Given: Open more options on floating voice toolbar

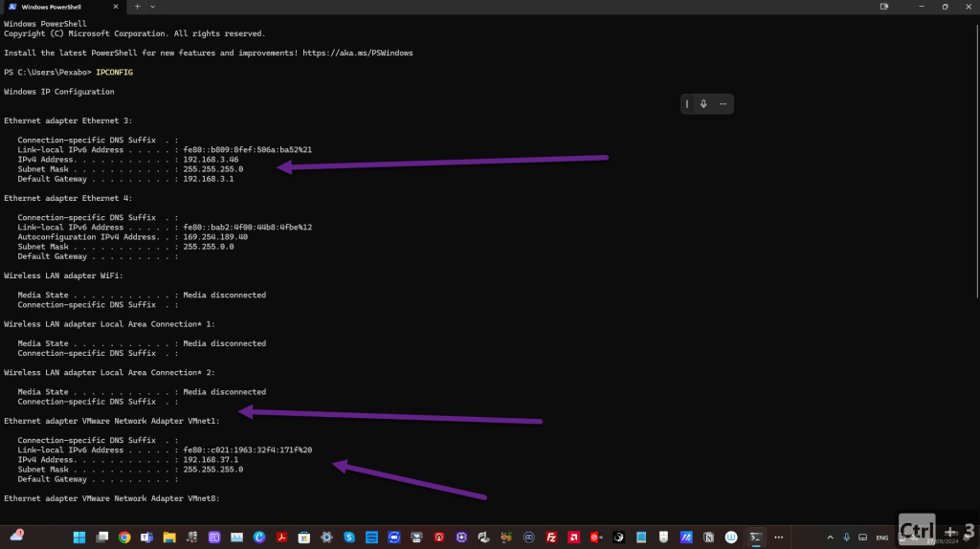Looking at the screenshot, I should [724, 104].
